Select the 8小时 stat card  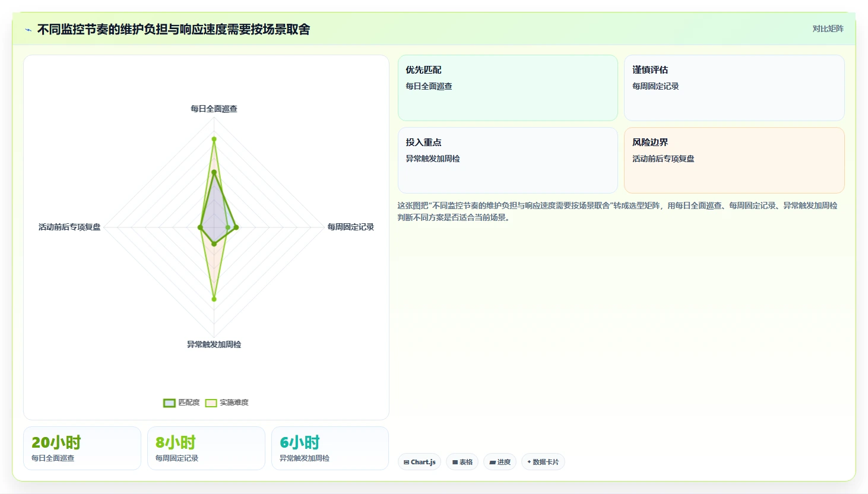click(206, 448)
